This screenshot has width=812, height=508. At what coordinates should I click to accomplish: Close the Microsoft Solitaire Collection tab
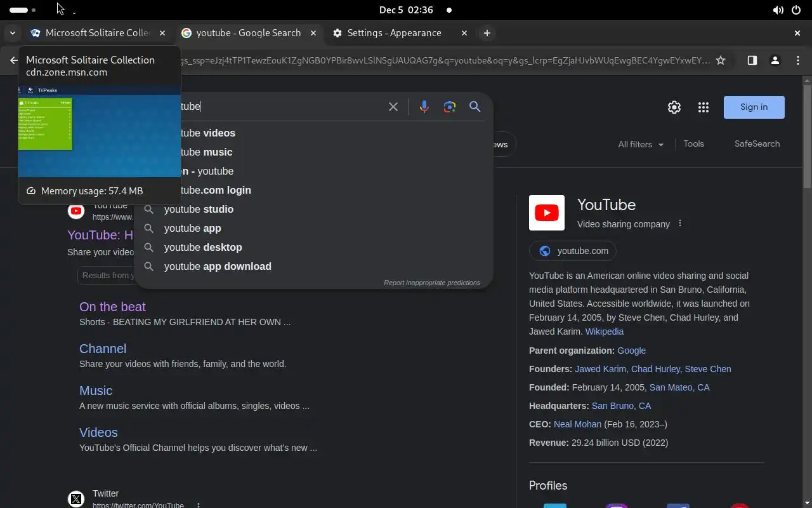pyautogui.click(x=162, y=33)
